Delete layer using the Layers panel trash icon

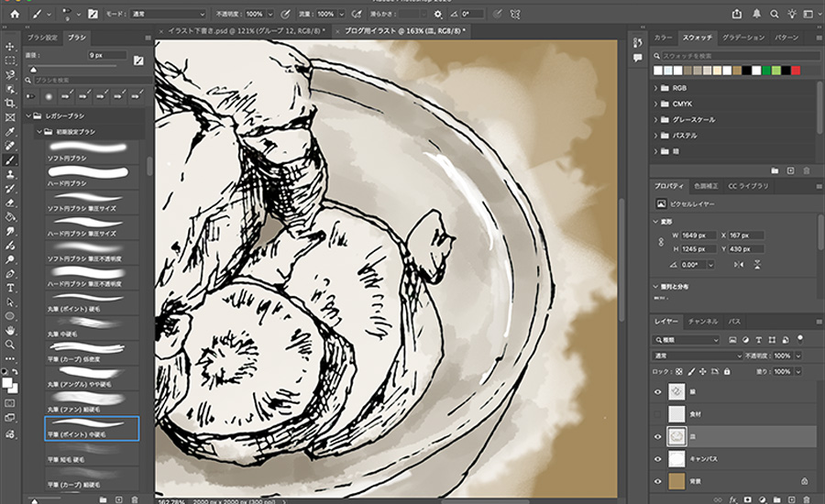point(807,499)
